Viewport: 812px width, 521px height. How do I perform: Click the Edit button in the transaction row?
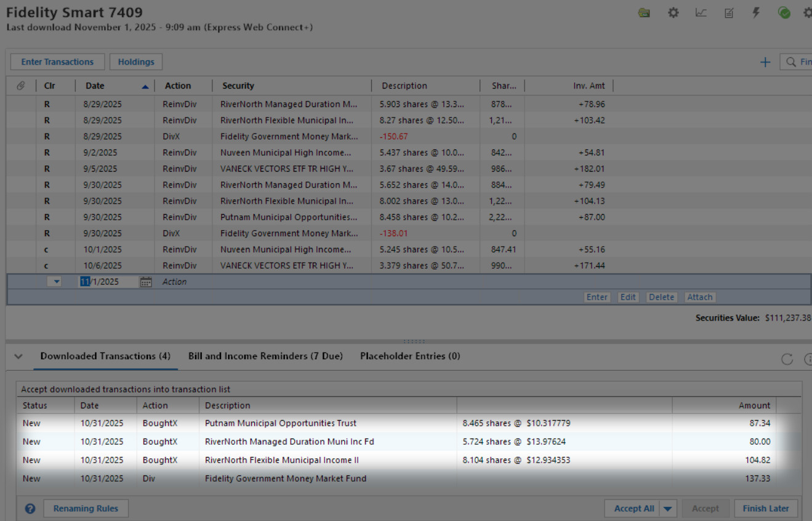628,297
